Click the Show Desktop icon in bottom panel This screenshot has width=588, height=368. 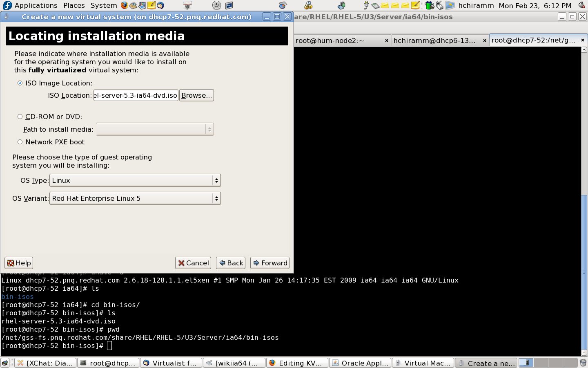click(x=5, y=363)
